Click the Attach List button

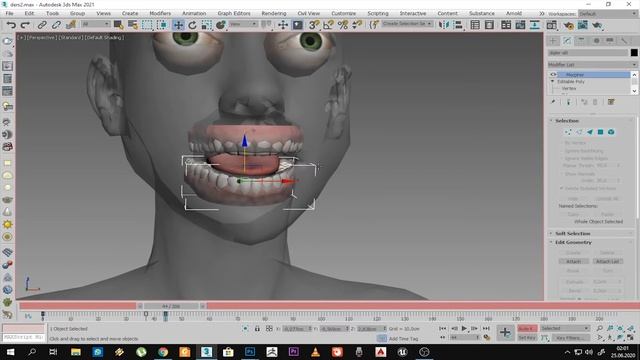coord(607,261)
